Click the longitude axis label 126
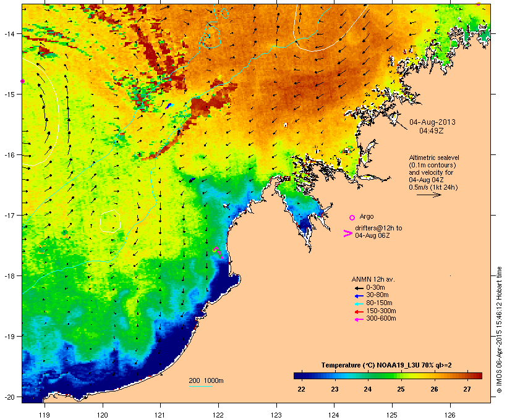507x420 pixels. tap(449, 415)
